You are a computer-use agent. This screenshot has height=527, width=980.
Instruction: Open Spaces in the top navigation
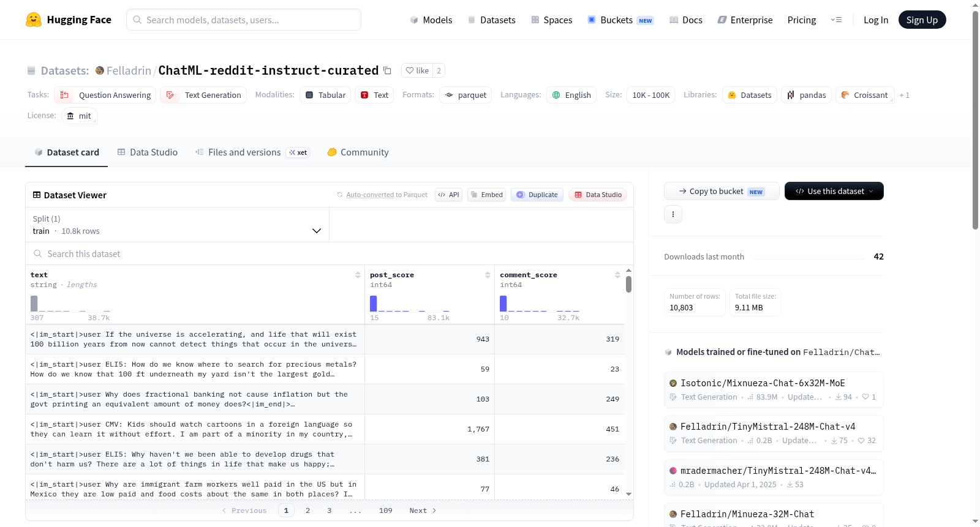[x=551, y=20]
